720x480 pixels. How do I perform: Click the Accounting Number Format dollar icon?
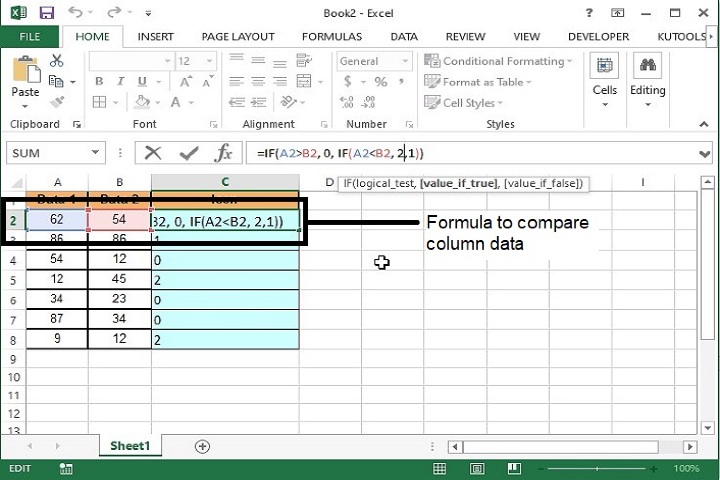pos(348,82)
